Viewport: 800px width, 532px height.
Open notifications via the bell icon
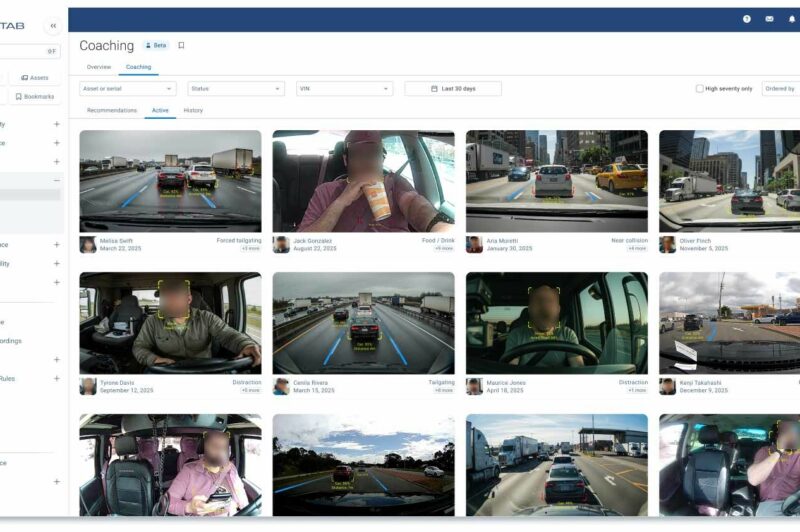click(x=792, y=19)
